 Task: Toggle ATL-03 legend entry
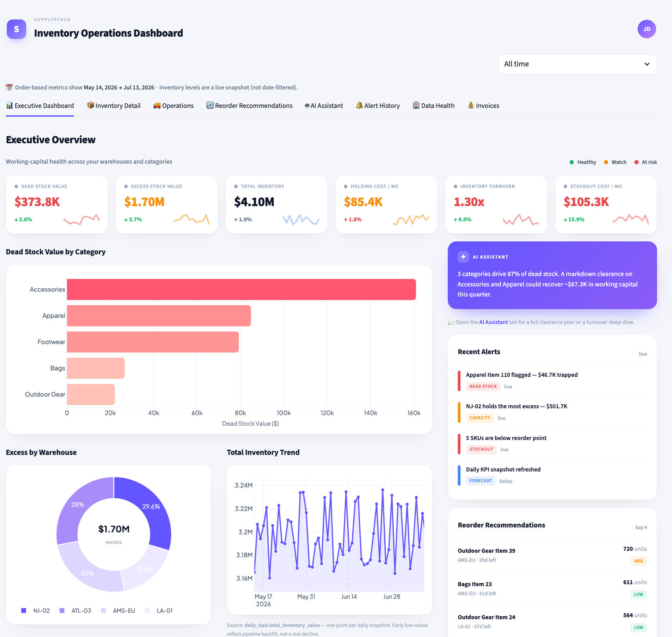point(75,611)
